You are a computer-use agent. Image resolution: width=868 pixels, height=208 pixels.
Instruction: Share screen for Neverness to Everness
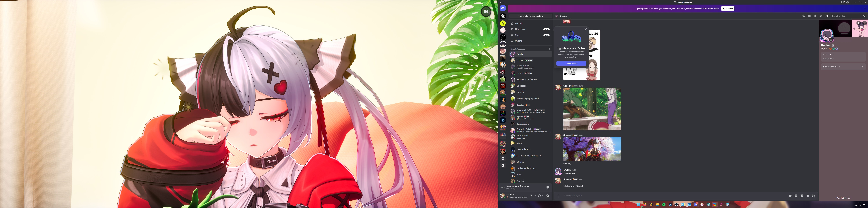click(548, 187)
